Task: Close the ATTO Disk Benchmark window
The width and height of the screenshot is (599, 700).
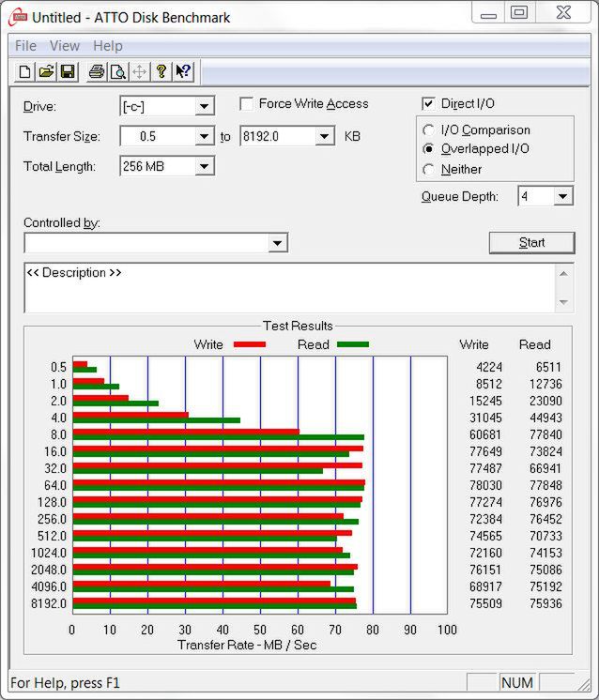Action: point(563,12)
